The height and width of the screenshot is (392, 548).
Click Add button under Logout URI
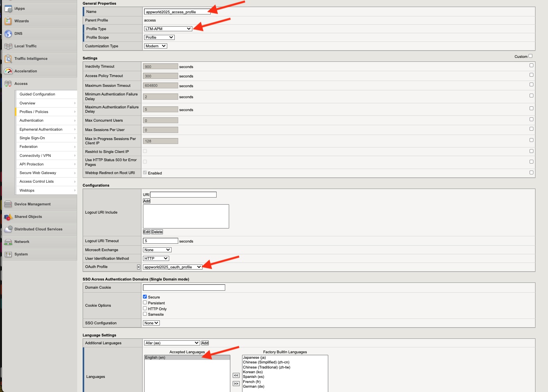point(146,201)
